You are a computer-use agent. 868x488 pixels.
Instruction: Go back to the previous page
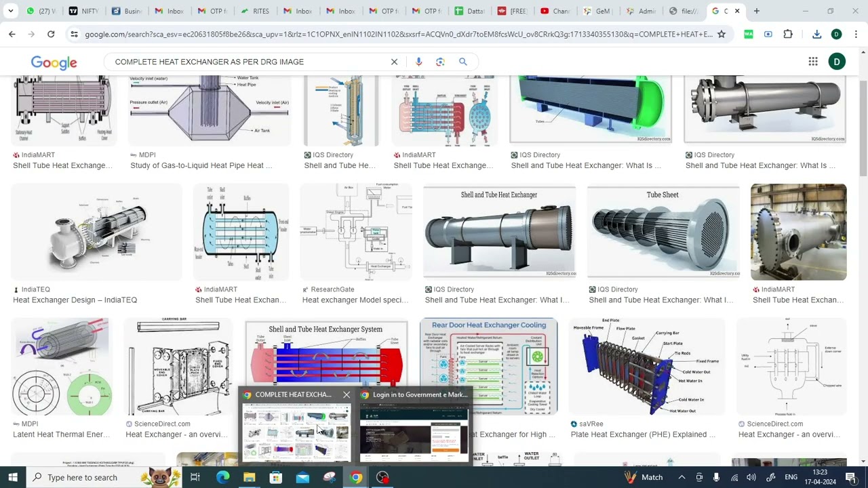12,34
